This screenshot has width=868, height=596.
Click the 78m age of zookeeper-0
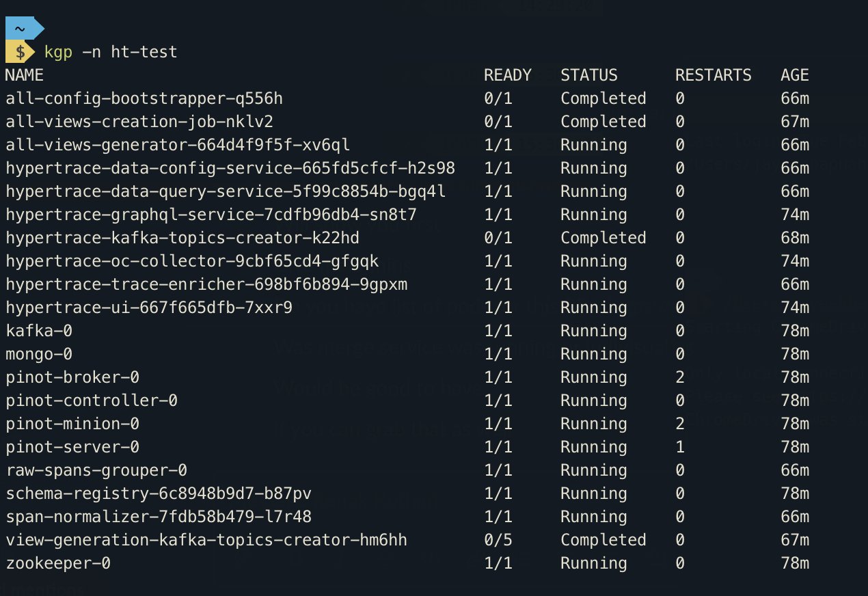(795, 563)
